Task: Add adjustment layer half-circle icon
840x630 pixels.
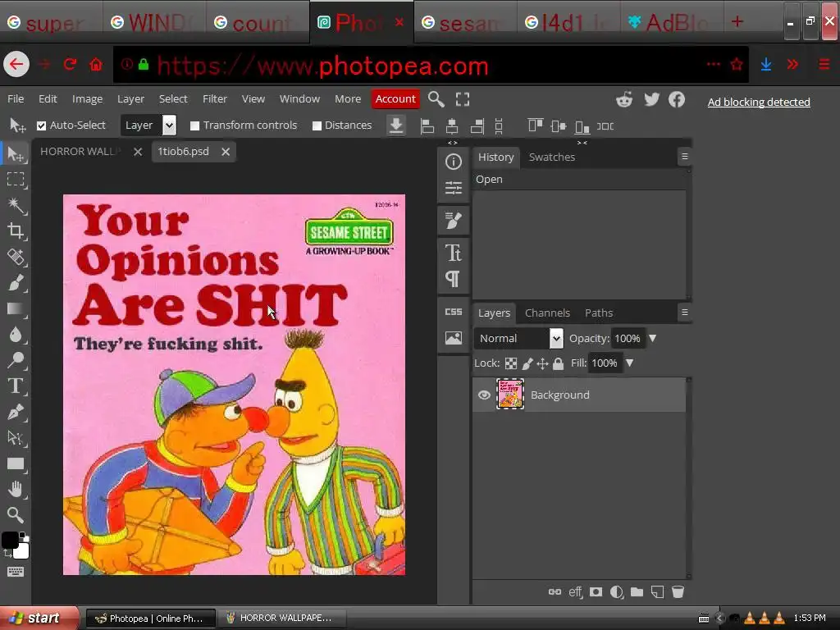Action: tap(617, 592)
